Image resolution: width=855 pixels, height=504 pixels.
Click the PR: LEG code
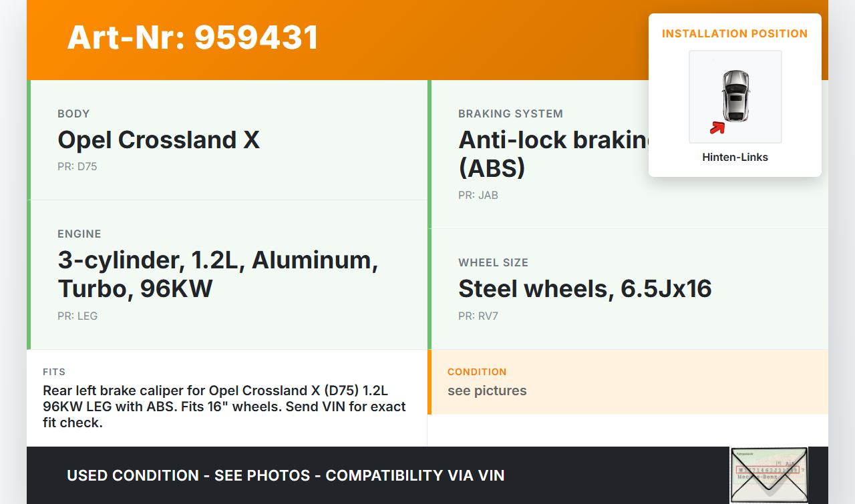(77, 316)
